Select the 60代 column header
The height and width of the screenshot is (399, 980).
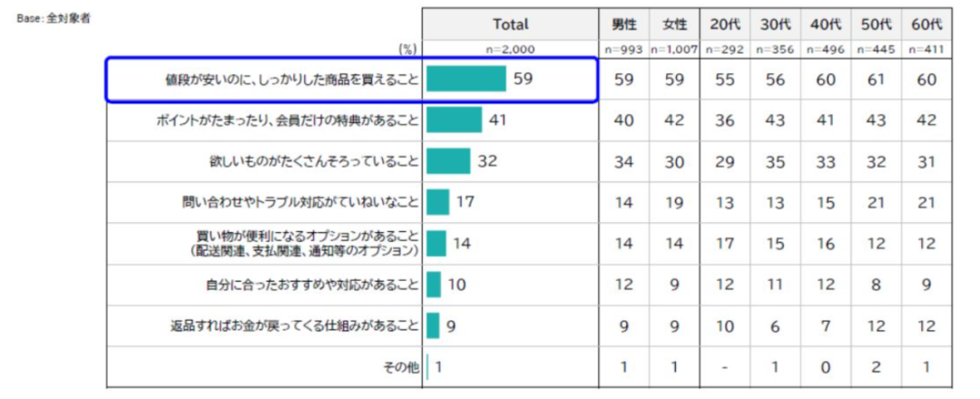click(x=926, y=24)
